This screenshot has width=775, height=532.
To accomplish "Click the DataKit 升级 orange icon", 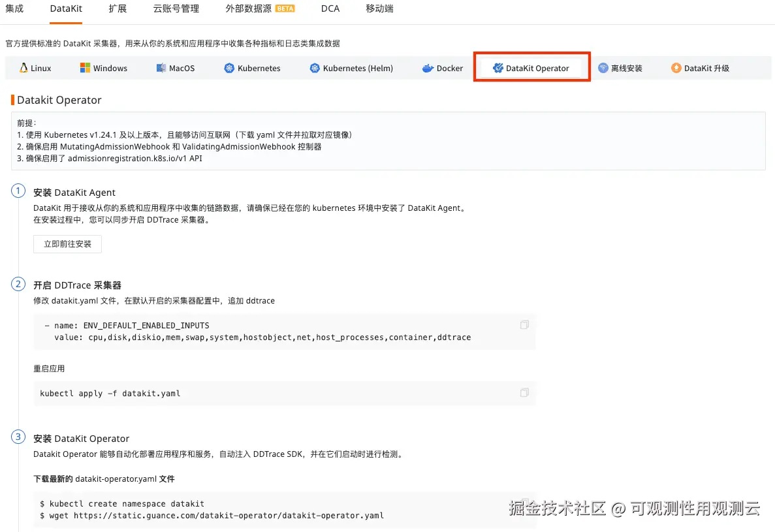I will click(x=676, y=68).
